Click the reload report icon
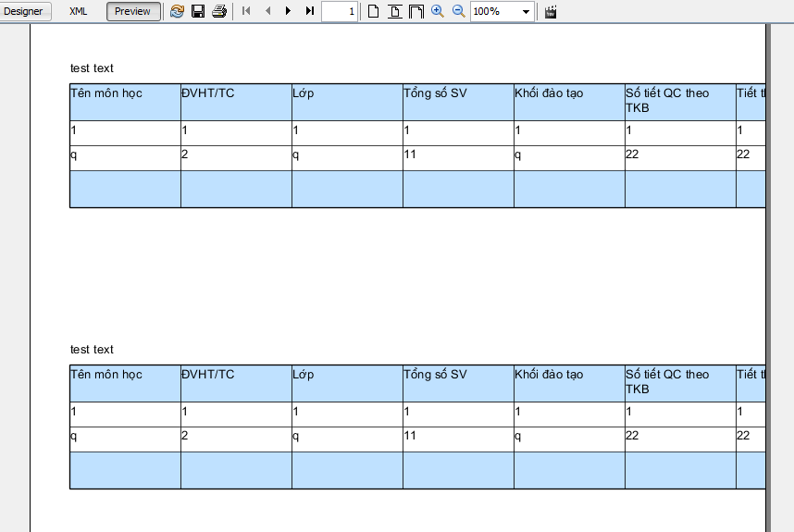794x532 pixels. [x=177, y=11]
